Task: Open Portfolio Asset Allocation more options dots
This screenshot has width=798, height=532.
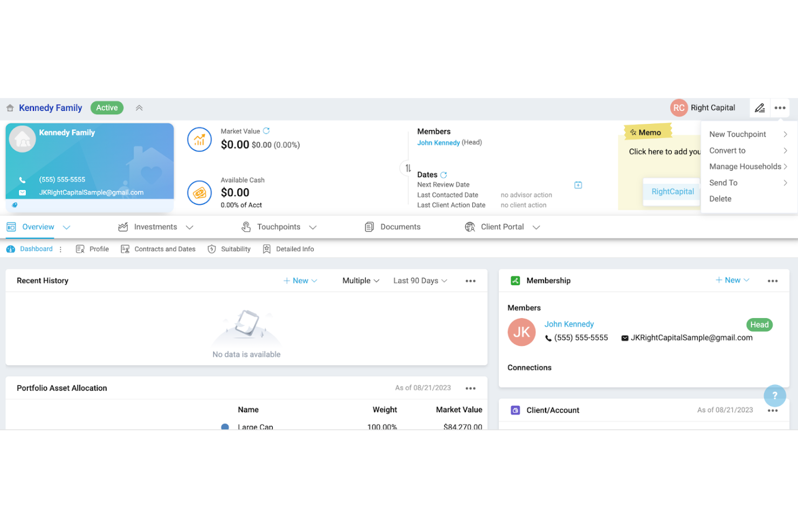Action: [471, 388]
